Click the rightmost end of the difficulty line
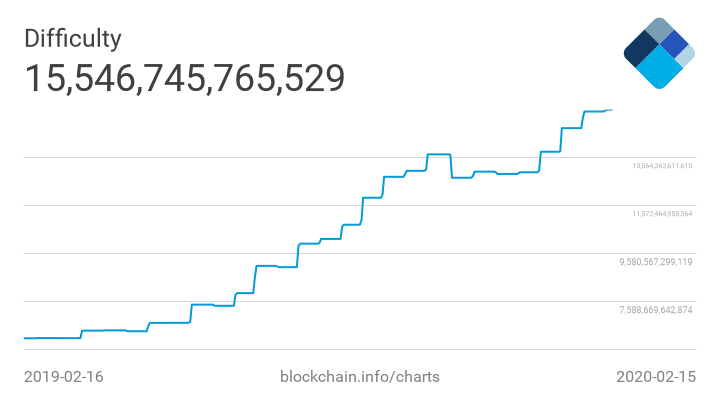This screenshot has height=405, width=720. [x=611, y=110]
